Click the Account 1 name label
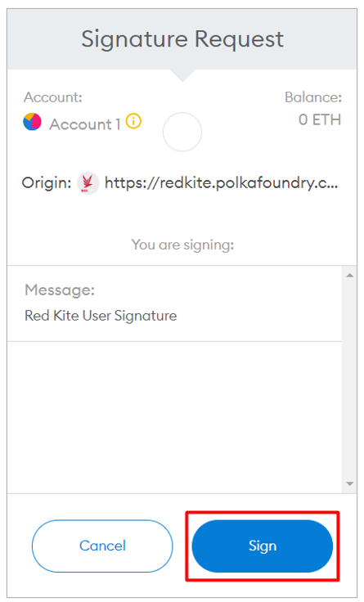This screenshot has width=364, height=602. click(85, 124)
